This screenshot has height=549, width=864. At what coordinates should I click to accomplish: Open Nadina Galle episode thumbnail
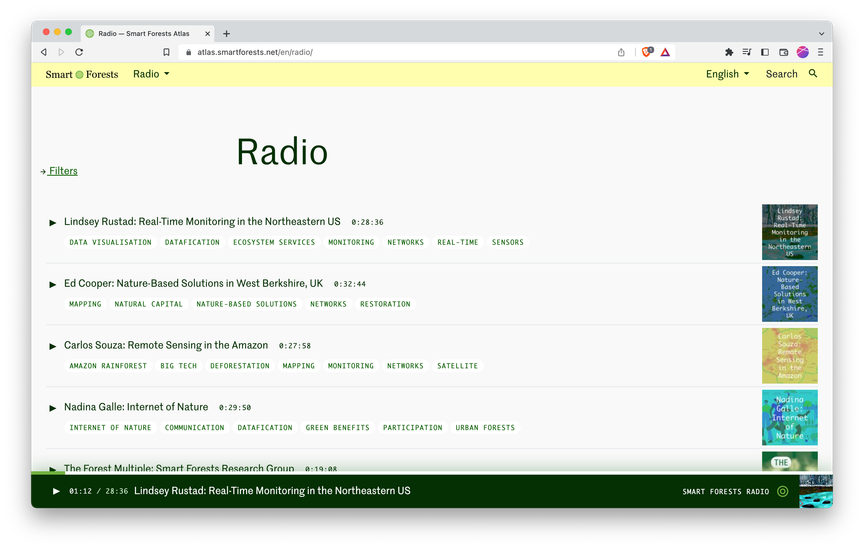790,417
